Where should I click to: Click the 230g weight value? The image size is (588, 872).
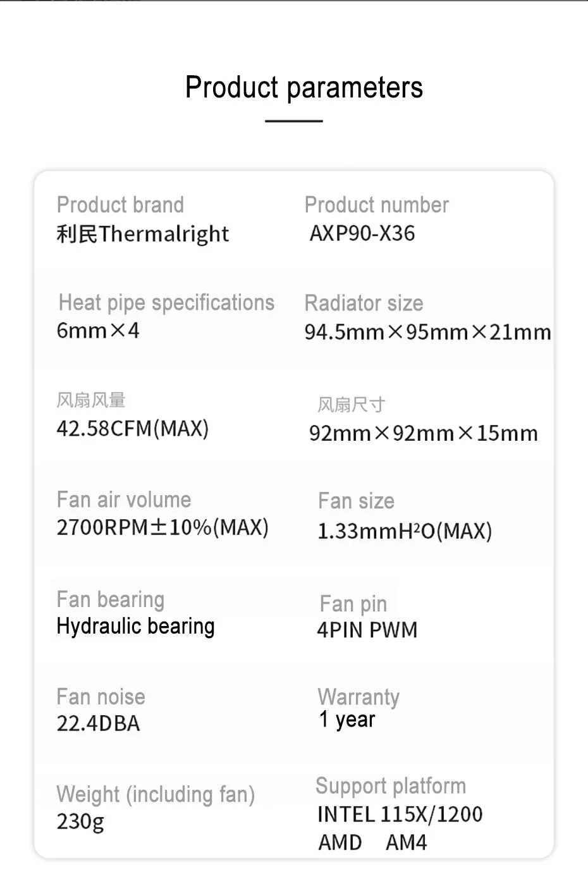click(x=80, y=821)
